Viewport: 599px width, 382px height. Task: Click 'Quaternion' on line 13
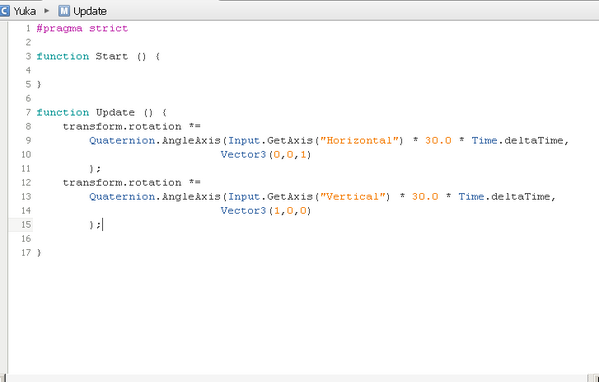(122, 197)
